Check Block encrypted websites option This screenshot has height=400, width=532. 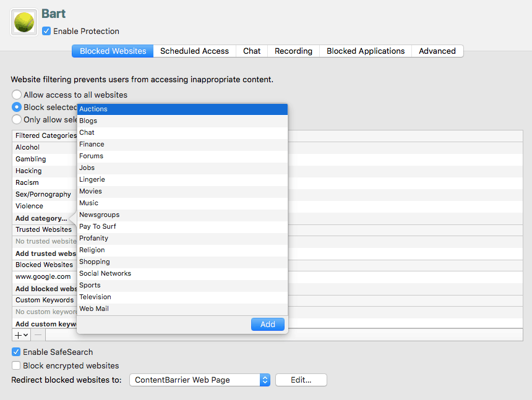[16, 365]
